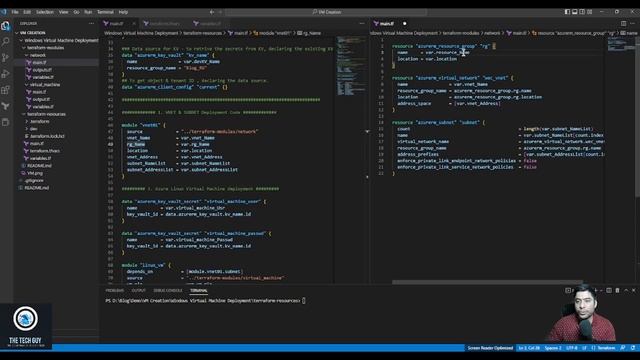Open the Run menu

(x=88, y=12)
